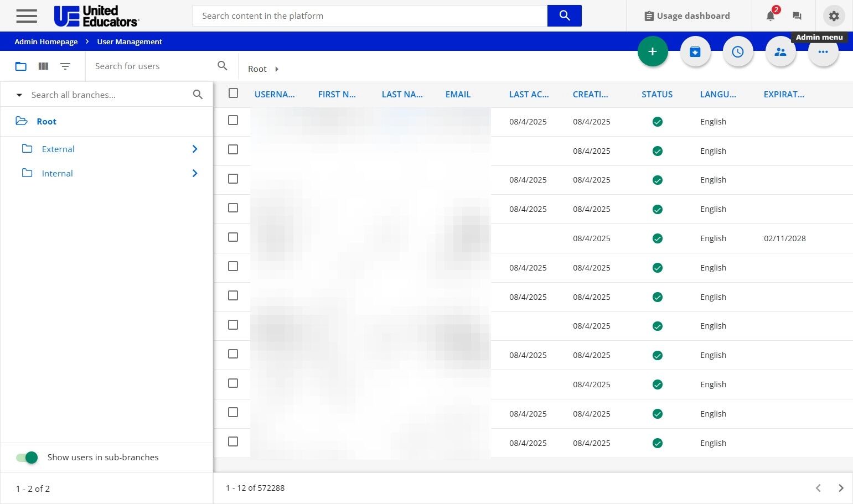Open the hamburger main menu
The width and height of the screenshot is (853, 504).
pyautogui.click(x=27, y=16)
